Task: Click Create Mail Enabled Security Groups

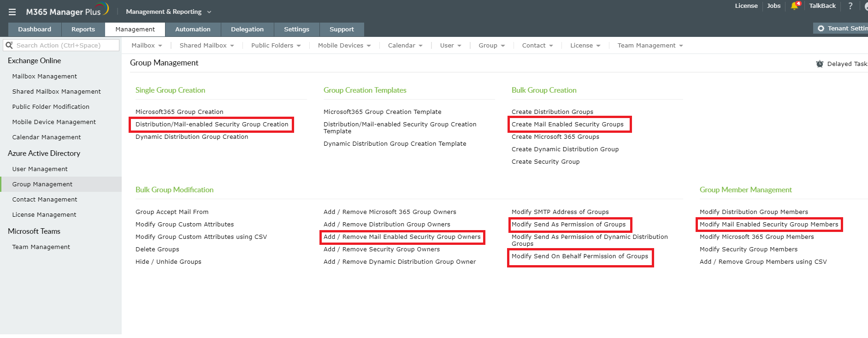Action: pyautogui.click(x=567, y=124)
